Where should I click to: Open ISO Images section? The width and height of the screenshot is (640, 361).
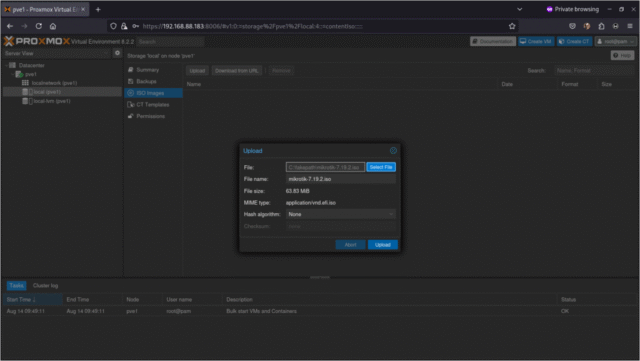[153, 93]
